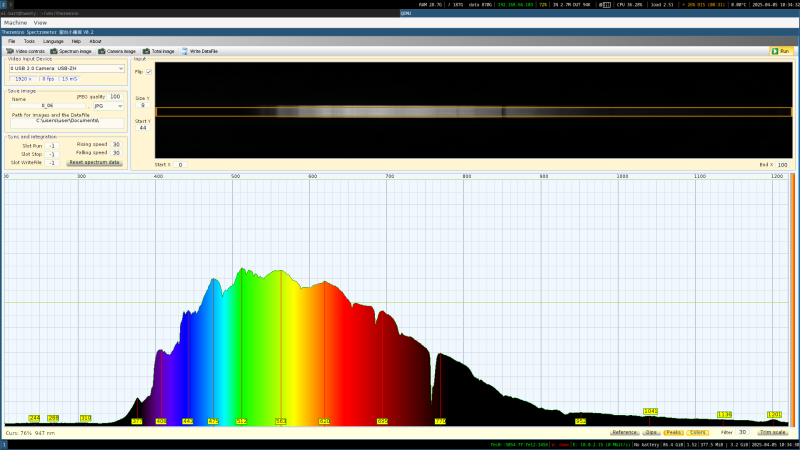Click the Total image toolbar icon
Image resolution: width=800 pixels, height=450 pixels.
(160, 50)
